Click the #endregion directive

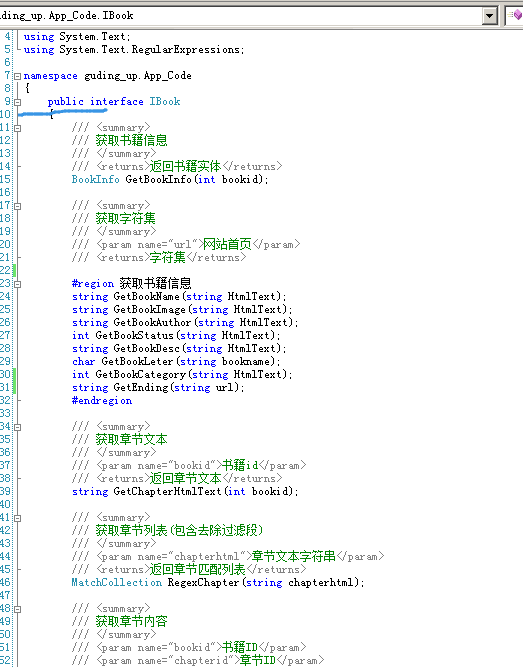click(x=102, y=401)
